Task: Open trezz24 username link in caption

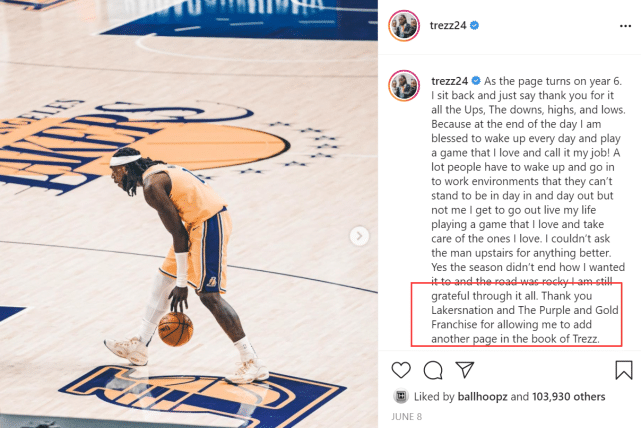Action: (x=449, y=81)
